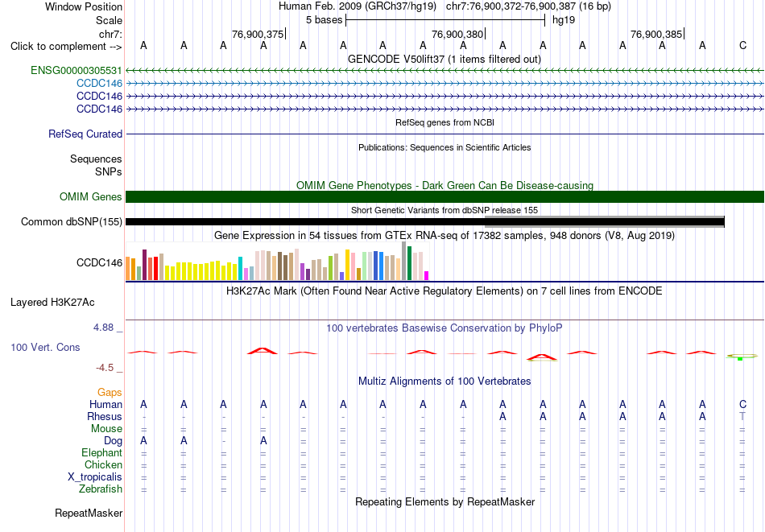Image resolution: width=765 pixels, height=532 pixels.
Task: Click the '5 bases' scale bar label
Action: coord(325,20)
